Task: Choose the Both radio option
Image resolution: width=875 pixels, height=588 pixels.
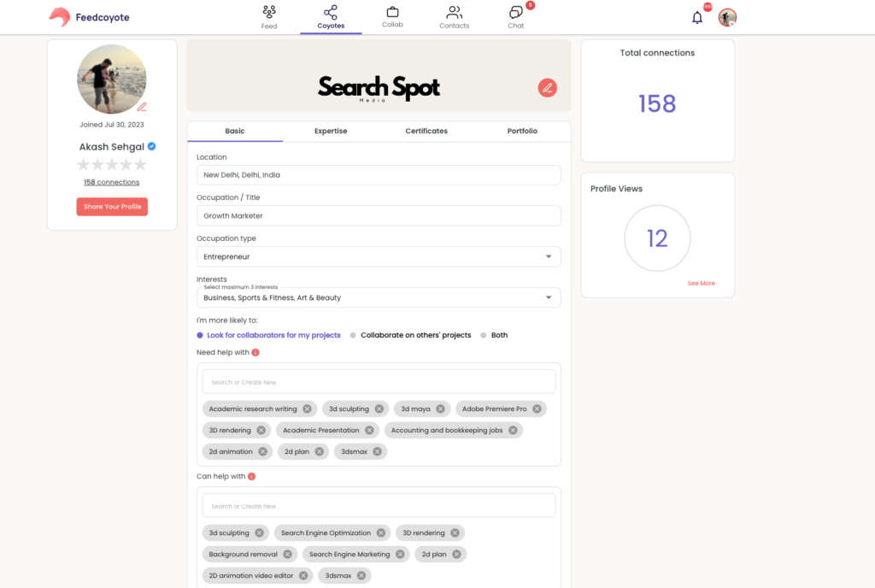Action: point(484,335)
